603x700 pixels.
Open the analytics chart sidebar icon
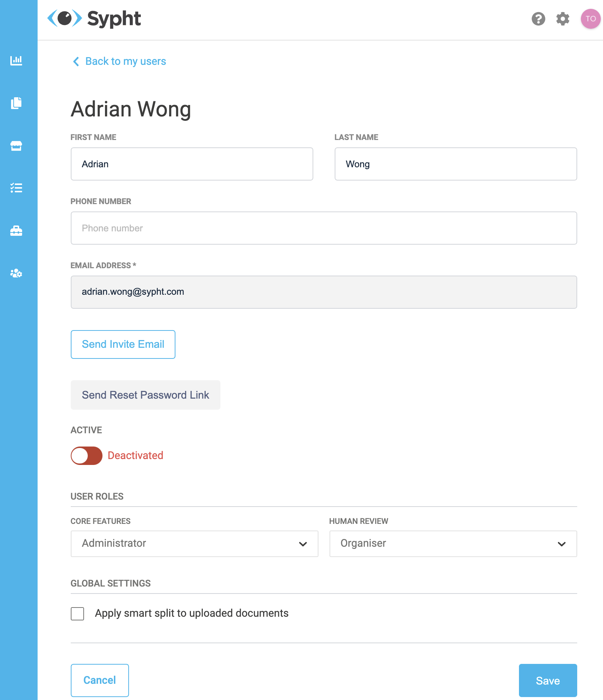[16, 60]
